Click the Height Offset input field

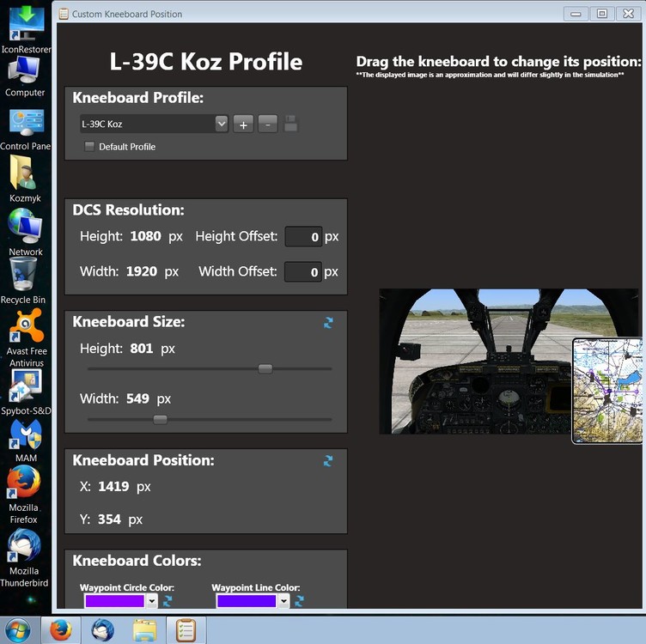click(x=303, y=237)
